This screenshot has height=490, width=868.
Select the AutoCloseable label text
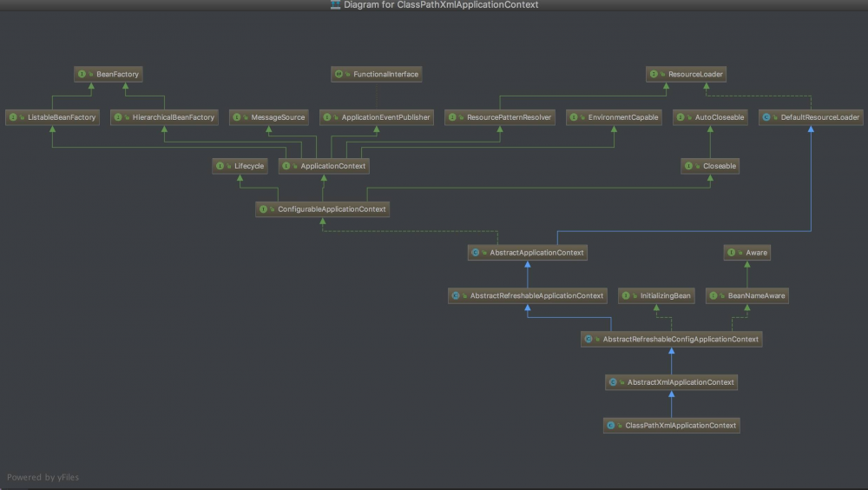[720, 117]
